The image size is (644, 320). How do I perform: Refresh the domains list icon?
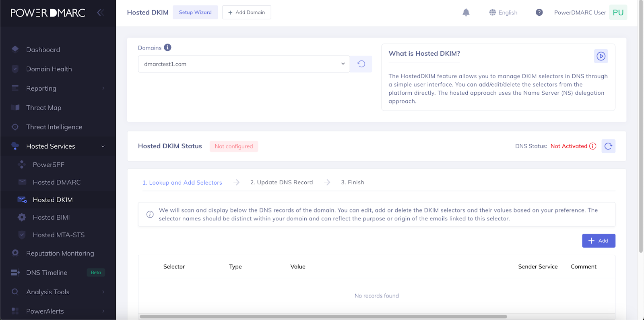coord(361,64)
